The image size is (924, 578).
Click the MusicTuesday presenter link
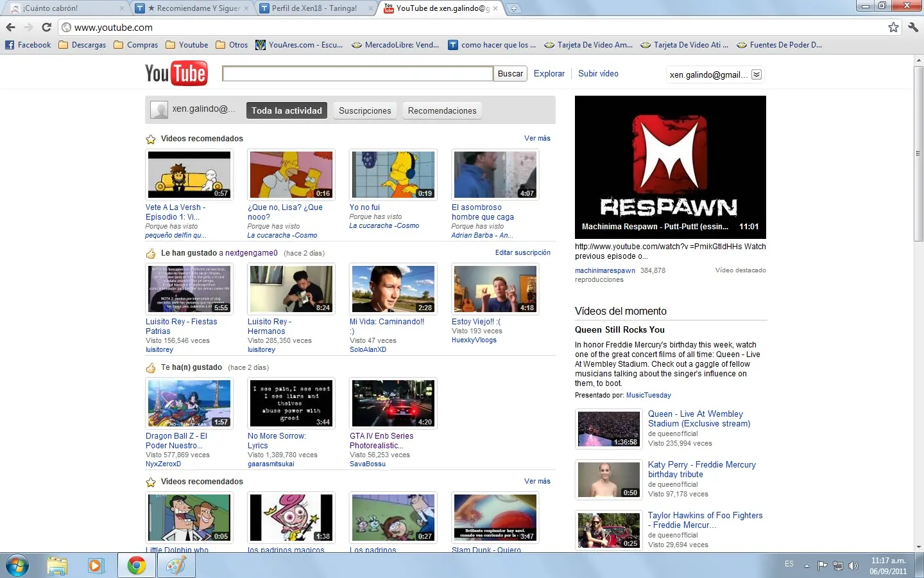(649, 395)
